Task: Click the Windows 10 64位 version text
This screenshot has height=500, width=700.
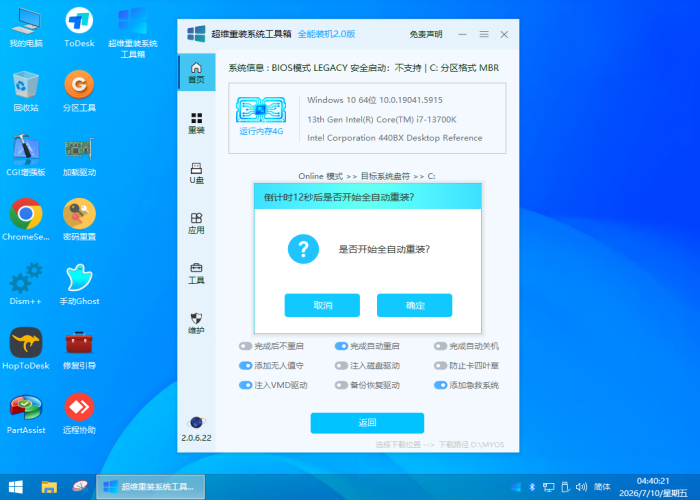Action: point(375,100)
